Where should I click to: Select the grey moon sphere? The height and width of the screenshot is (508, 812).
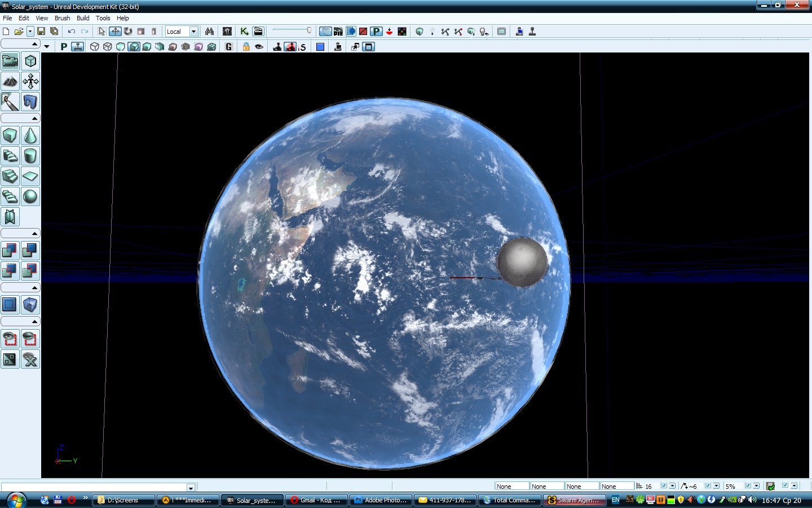point(522,262)
